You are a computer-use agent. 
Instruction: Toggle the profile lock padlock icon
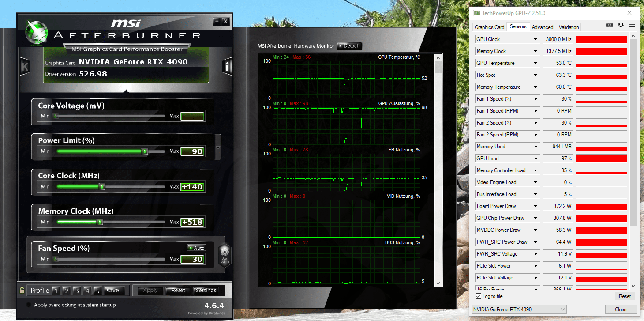point(22,290)
